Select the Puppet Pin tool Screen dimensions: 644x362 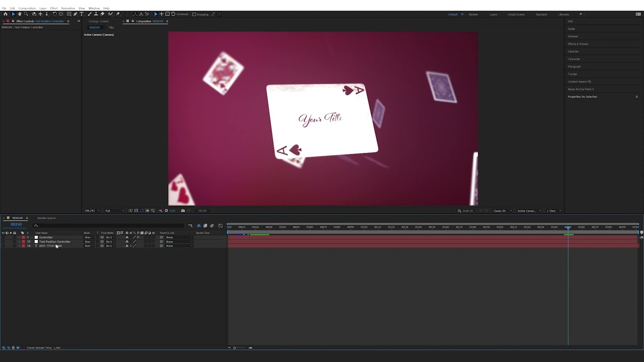[x=118, y=14]
